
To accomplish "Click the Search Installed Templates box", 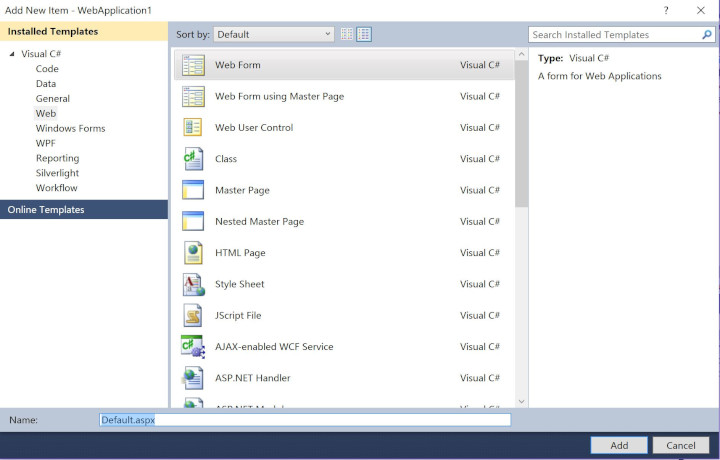I will 613,34.
